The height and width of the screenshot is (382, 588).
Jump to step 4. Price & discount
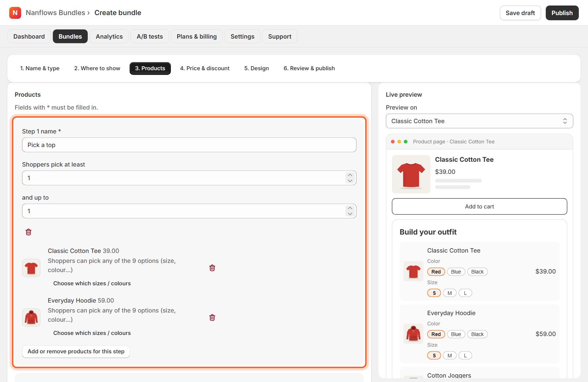[x=205, y=68]
